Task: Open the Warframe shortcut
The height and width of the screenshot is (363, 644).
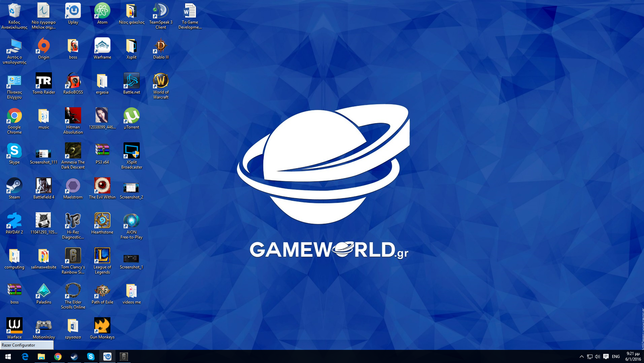Action: click(x=102, y=48)
